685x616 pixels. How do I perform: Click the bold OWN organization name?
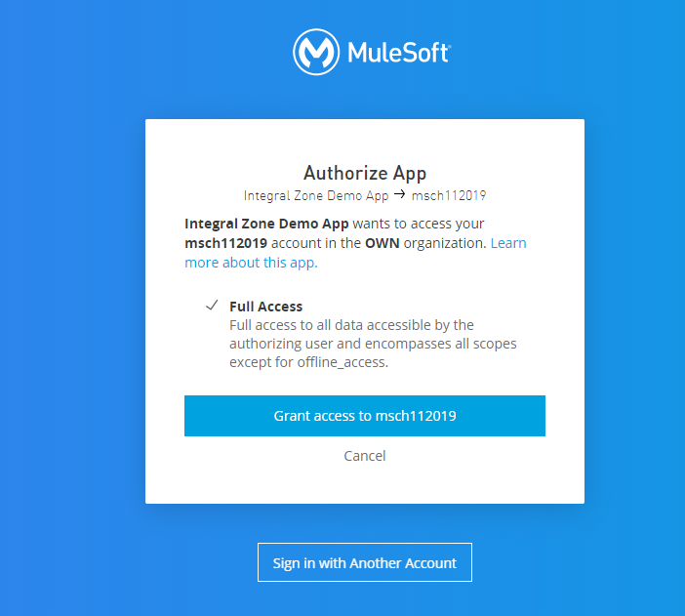click(383, 243)
